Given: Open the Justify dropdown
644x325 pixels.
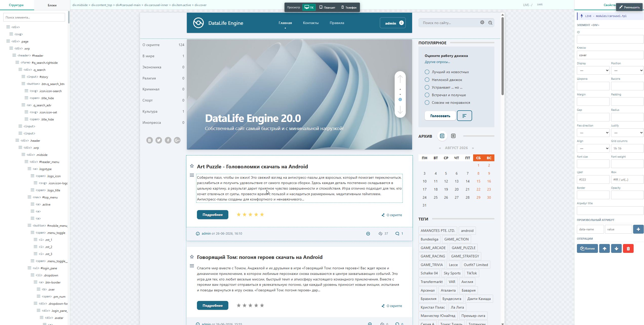Looking at the screenshot, I should click(x=627, y=133).
